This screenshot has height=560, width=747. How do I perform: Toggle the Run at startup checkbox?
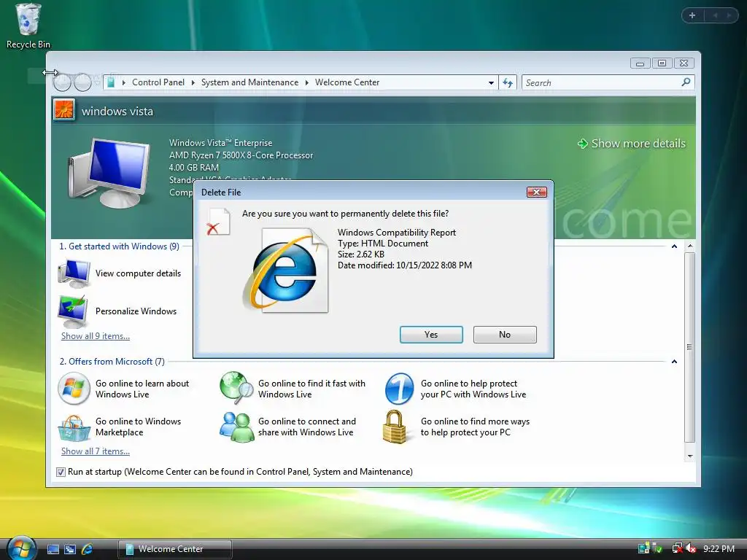61,472
